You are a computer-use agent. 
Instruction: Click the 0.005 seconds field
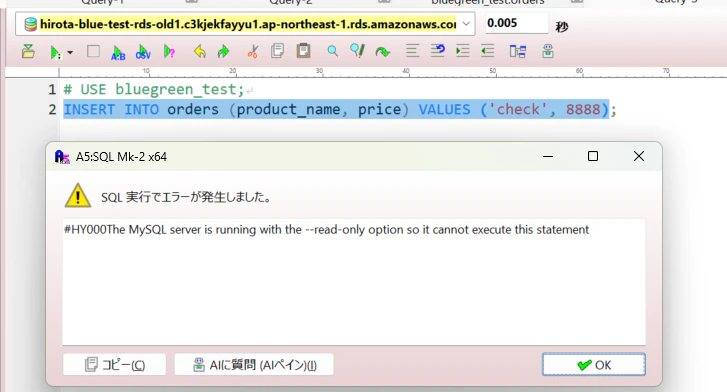pos(517,23)
